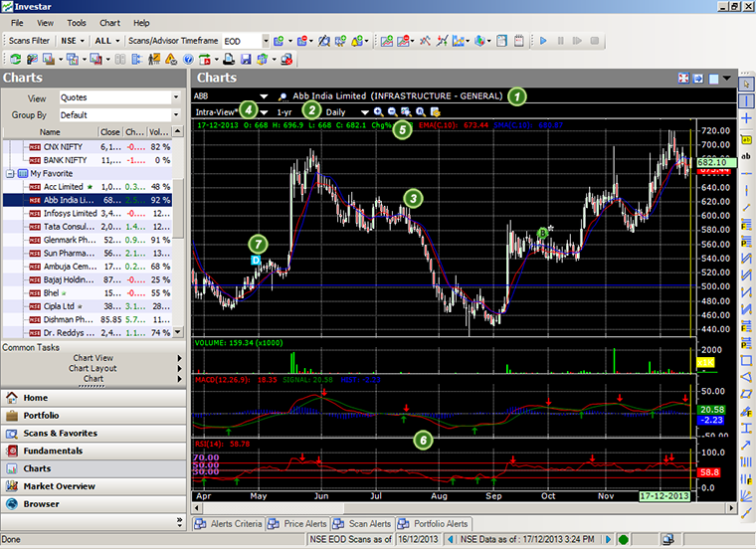Select the yellow text label tool
Image resolution: width=756 pixels, height=549 pixels.
[x=746, y=140]
